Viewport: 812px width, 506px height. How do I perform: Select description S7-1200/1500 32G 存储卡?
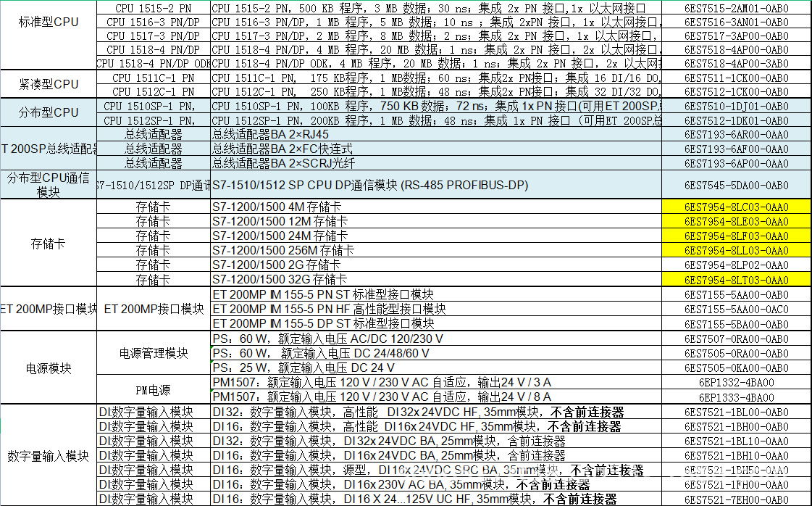(x=436, y=280)
